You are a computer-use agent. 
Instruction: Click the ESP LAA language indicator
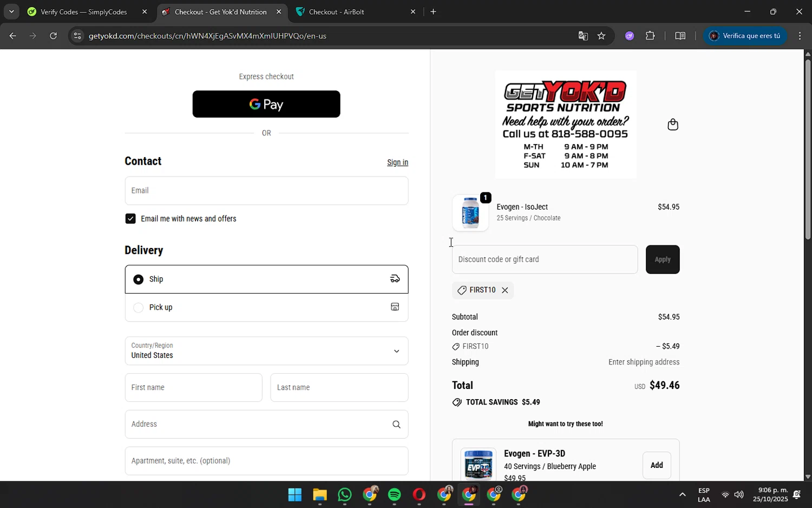point(704,494)
